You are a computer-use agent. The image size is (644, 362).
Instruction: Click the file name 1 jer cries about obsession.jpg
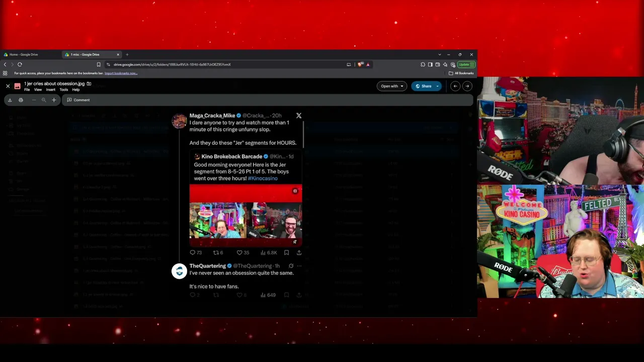pos(54,83)
